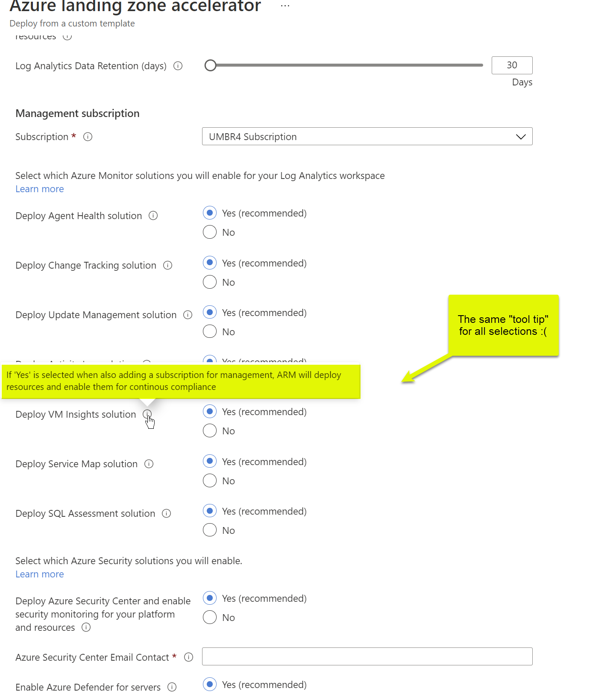This screenshot has width=616, height=694.
Task: Click the 'Deploy from a custom template' subtitle
Action: [72, 23]
